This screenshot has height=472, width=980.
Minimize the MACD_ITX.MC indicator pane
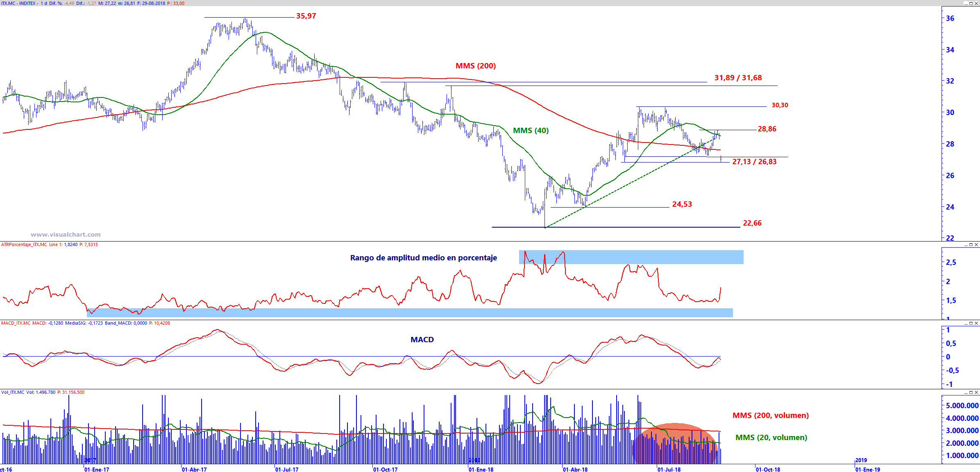pyautogui.click(x=966, y=323)
